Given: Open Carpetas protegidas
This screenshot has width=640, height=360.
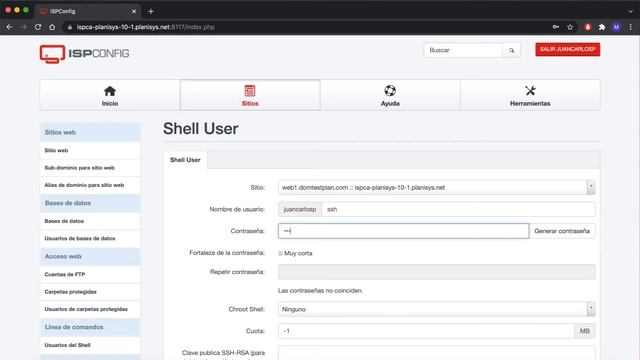Looking at the screenshot, I should (x=90, y=292).
